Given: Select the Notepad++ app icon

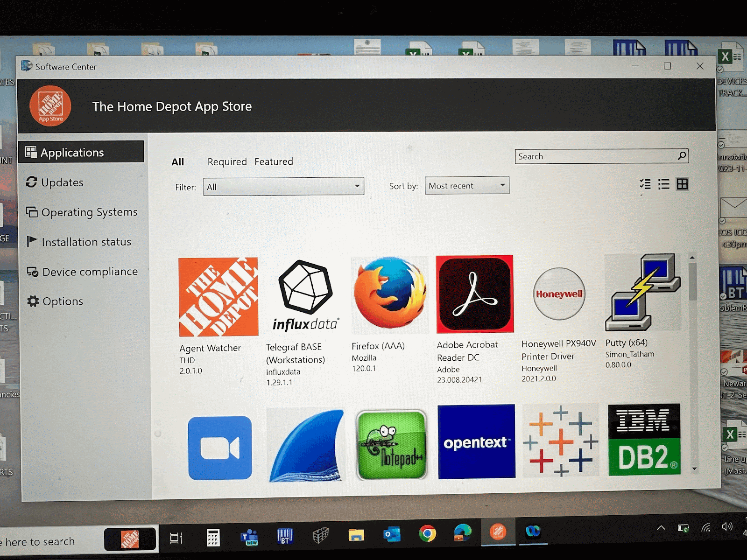Looking at the screenshot, I should [x=391, y=445].
